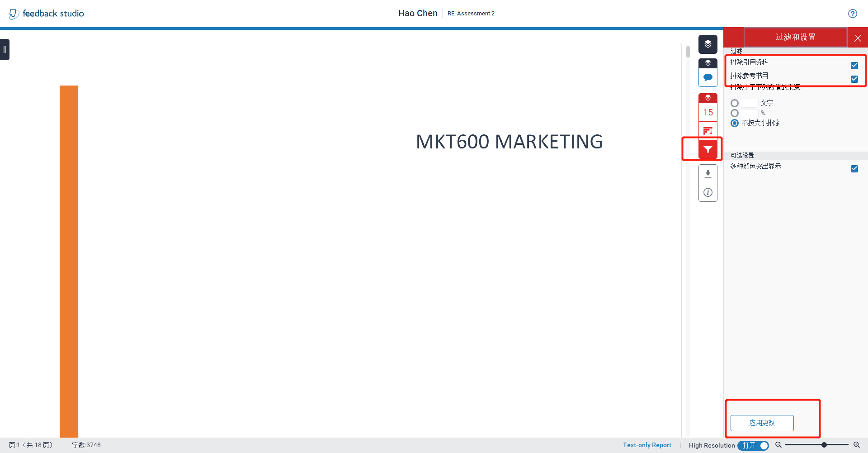Click the 页:1 page indicator text
The height and width of the screenshot is (453, 868).
pyautogui.click(x=31, y=445)
